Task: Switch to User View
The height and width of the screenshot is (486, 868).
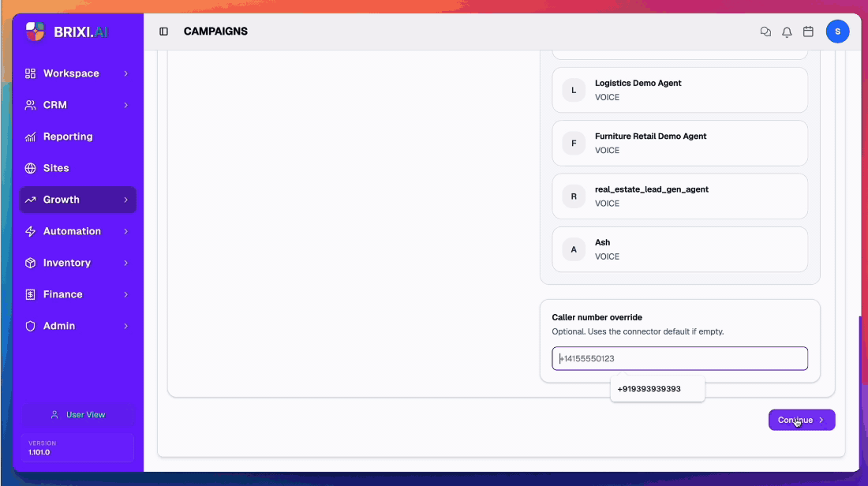Action: (78, 414)
